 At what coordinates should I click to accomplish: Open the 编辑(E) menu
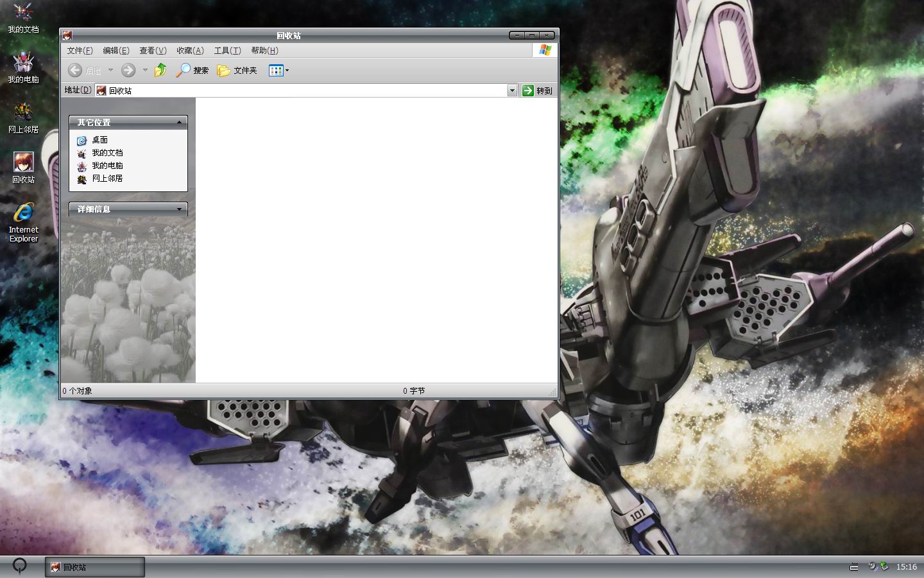116,50
